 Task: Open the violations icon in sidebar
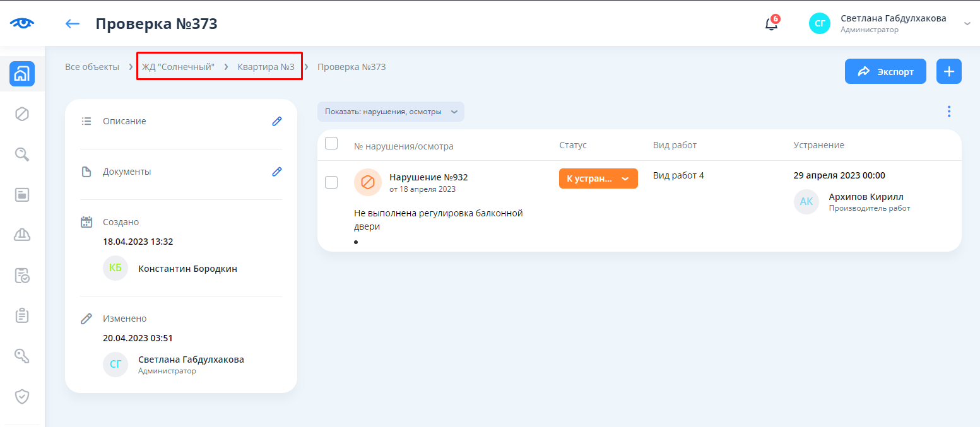pos(22,114)
